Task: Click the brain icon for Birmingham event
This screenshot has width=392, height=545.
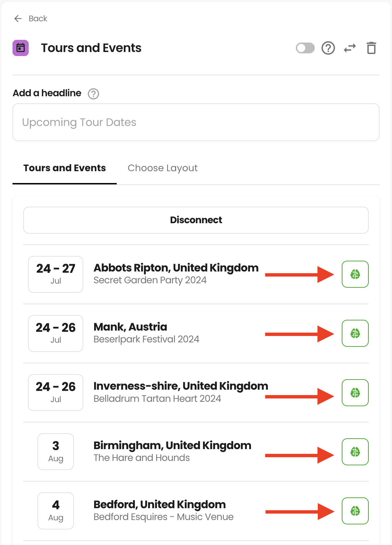Action: [x=355, y=452]
